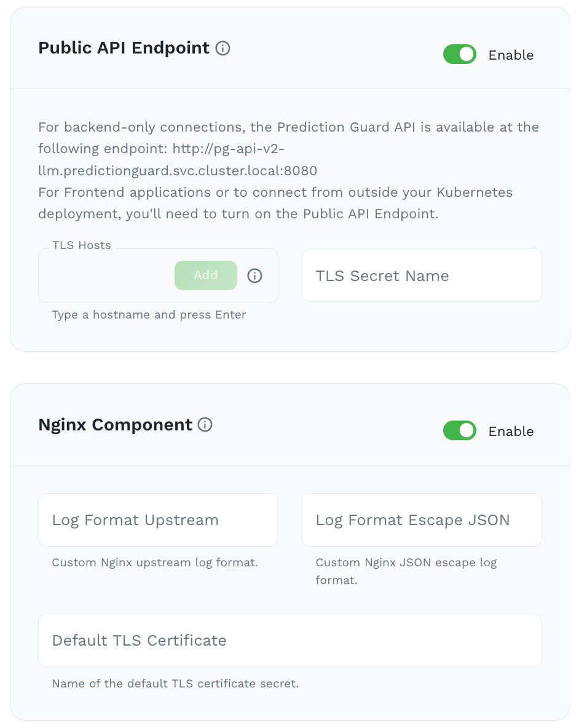Click the Nginx Component heading
This screenshot has height=728, width=579.
(x=116, y=424)
